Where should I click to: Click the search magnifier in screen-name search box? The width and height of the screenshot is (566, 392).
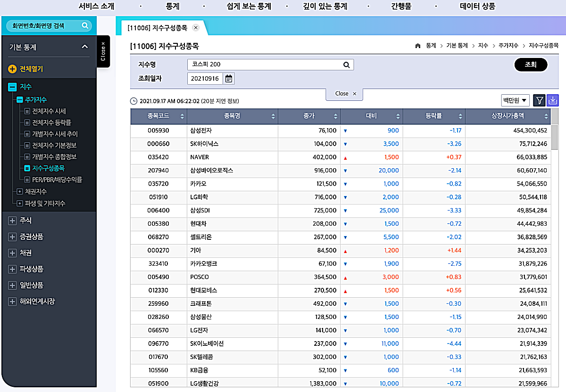click(85, 25)
